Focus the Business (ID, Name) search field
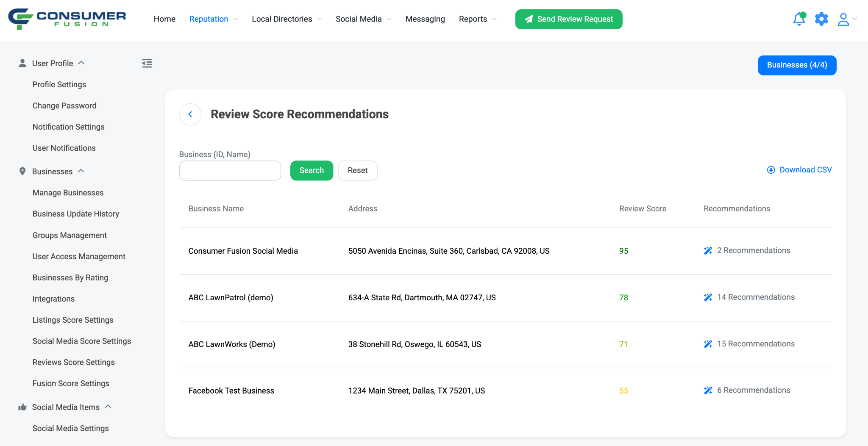 230,171
